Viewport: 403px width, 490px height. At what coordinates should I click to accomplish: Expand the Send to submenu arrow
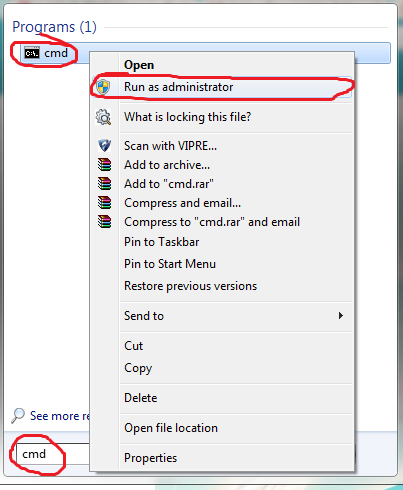(340, 316)
